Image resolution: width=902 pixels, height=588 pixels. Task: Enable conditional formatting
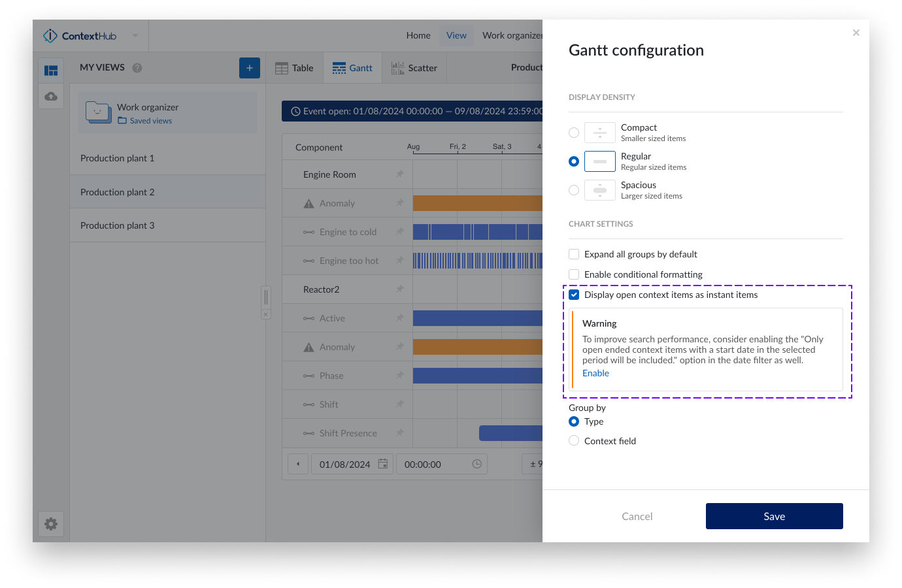pos(573,274)
